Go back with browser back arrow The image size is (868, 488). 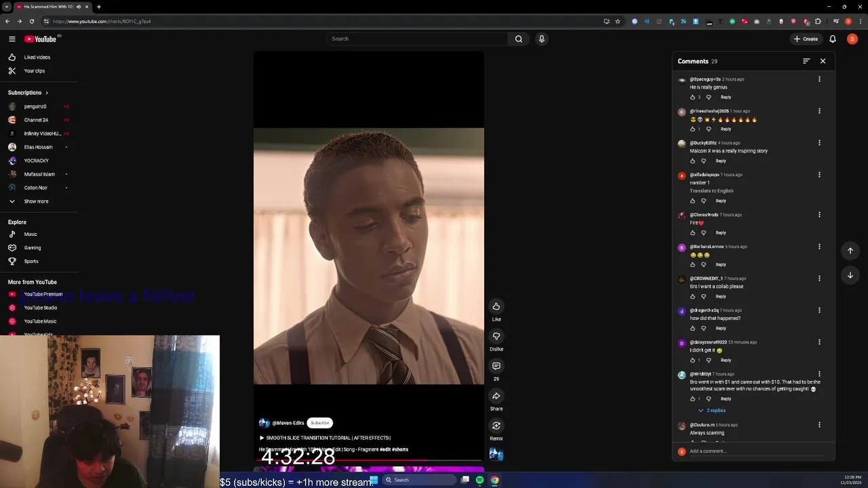(x=7, y=21)
